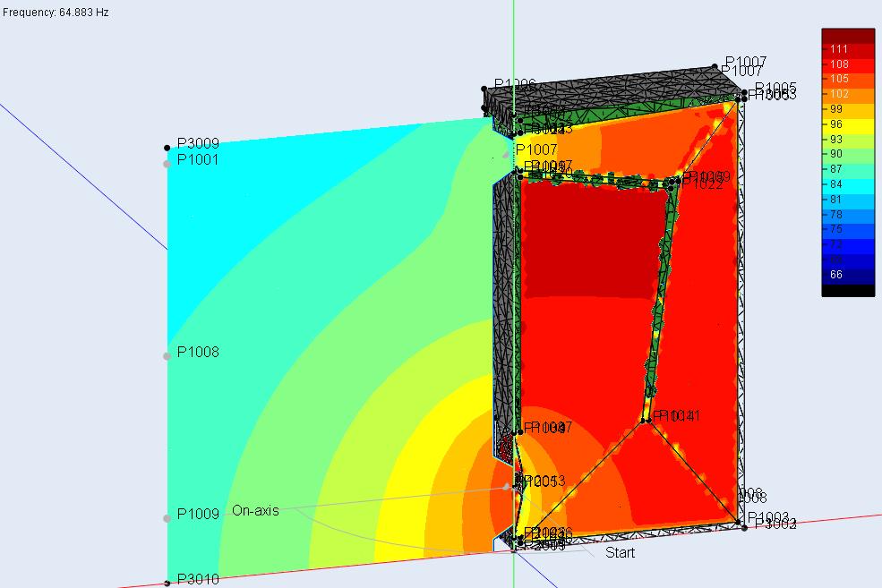Select the P3009 point label
The image size is (882, 588).
pos(197,143)
